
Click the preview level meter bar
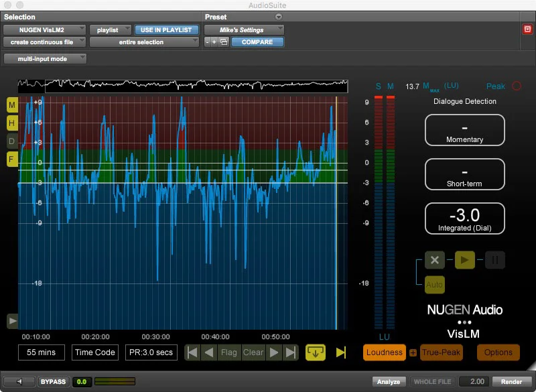point(115,381)
